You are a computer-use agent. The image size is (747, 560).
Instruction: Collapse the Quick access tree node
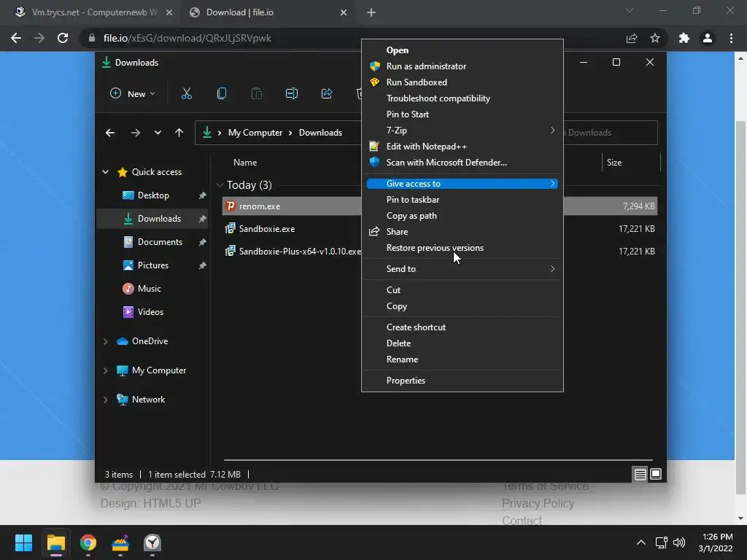click(105, 172)
